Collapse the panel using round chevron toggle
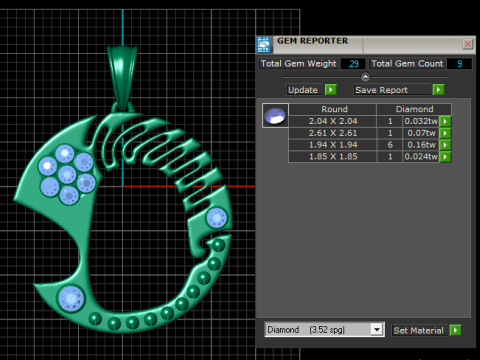 click(x=365, y=77)
